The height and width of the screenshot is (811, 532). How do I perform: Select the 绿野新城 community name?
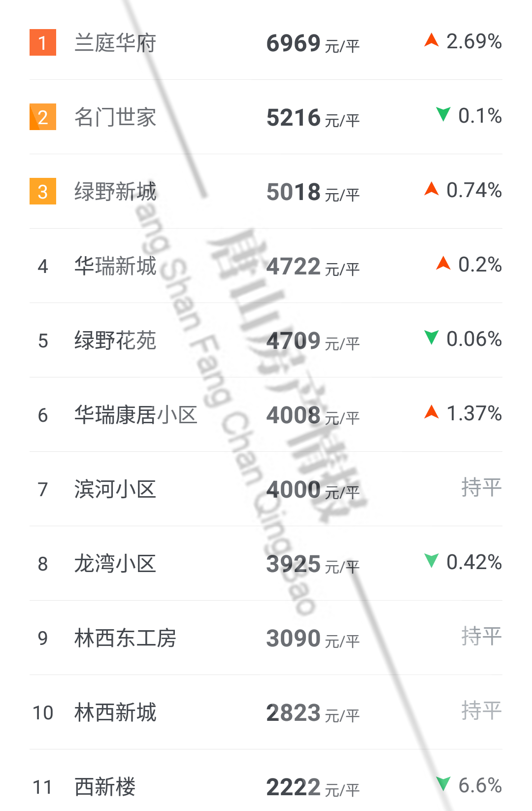115,192
